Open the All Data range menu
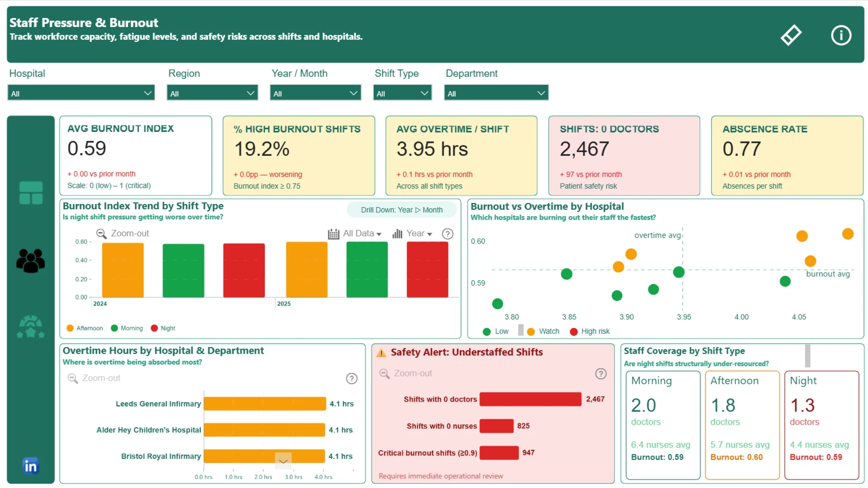The width and height of the screenshot is (868, 488). (355, 234)
